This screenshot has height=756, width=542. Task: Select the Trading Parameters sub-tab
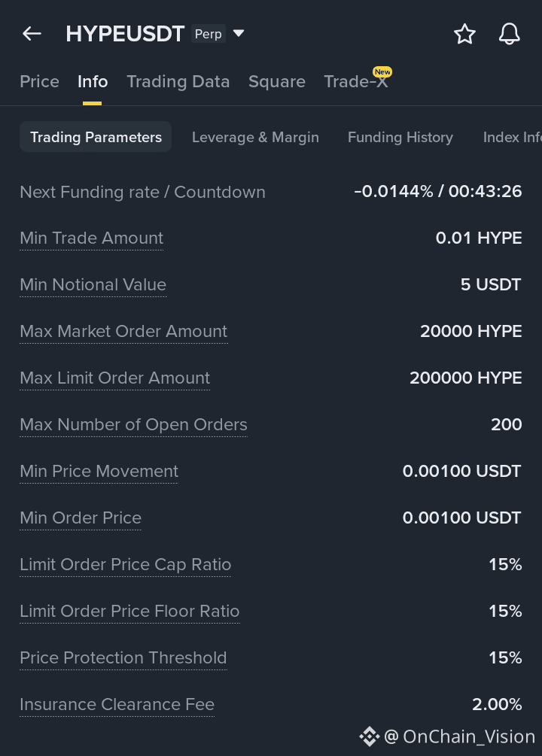coord(96,137)
